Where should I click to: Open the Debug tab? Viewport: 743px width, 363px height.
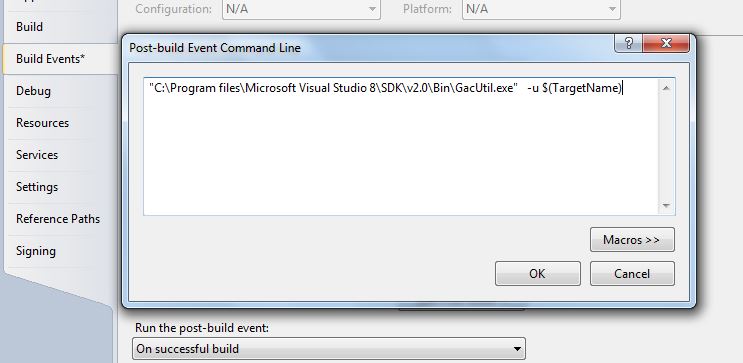(33, 91)
